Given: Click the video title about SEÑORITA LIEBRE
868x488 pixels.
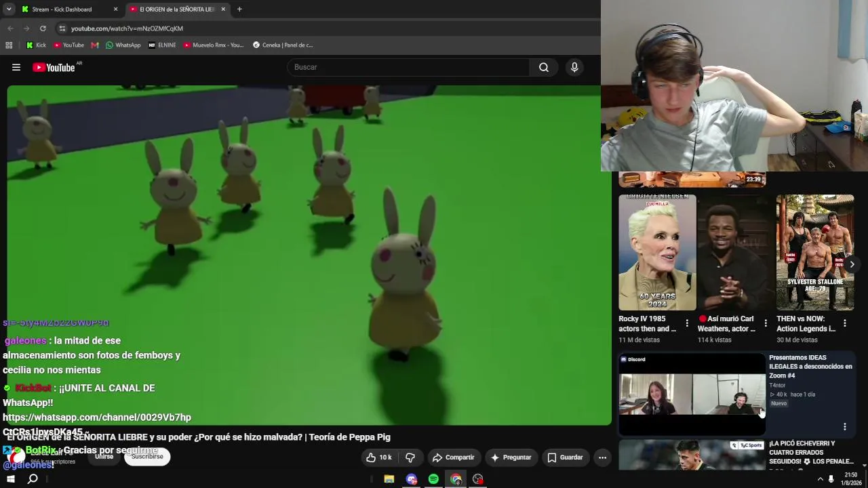Looking at the screenshot, I should click(x=199, y=437).
